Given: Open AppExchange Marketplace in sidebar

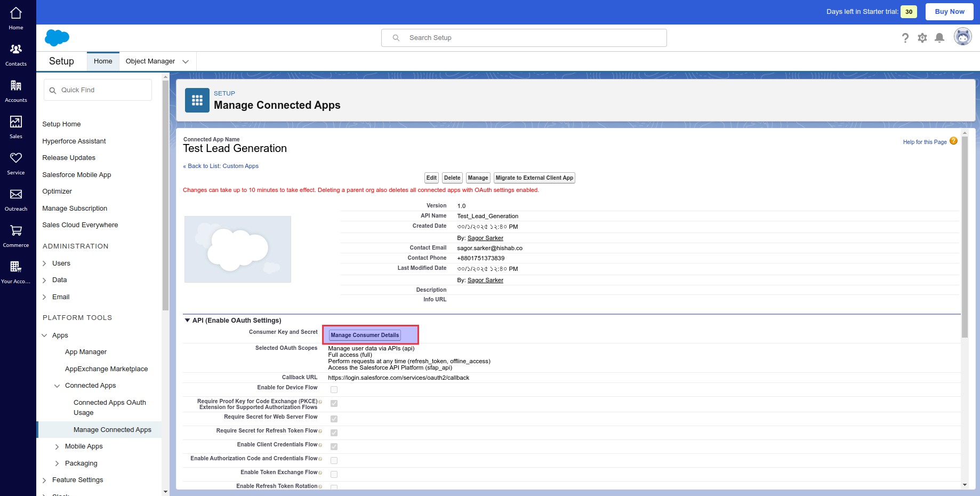Looking at the screenshot, I should coord(107,369).
